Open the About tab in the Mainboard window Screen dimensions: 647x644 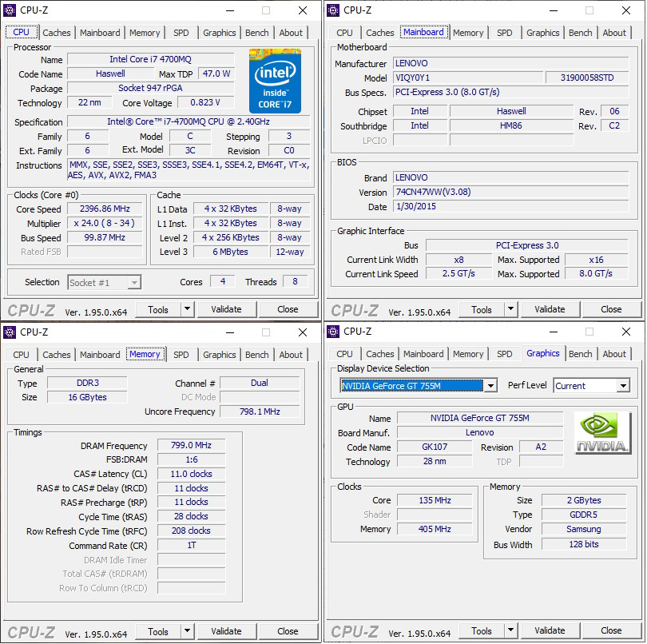pyautogui.click(x=614, y=33)
